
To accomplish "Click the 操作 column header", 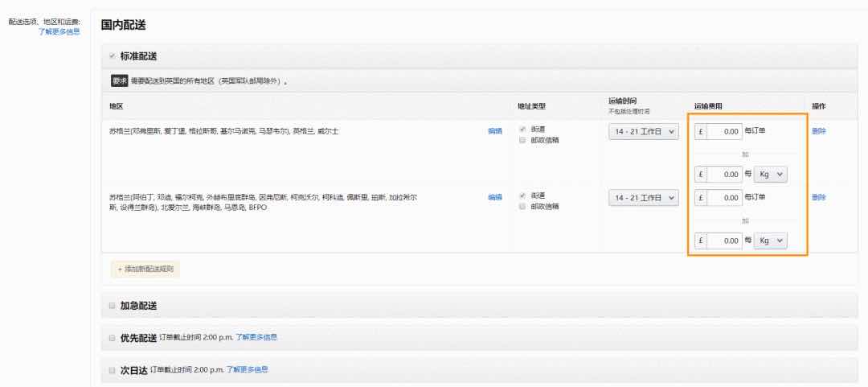I will click(x=819, y=106).
